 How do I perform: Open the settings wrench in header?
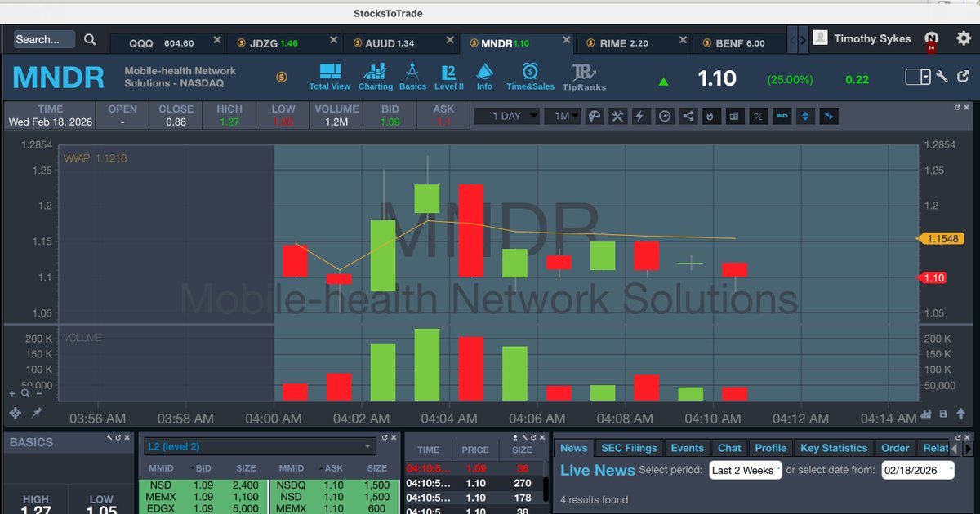[x=942, y=77]
